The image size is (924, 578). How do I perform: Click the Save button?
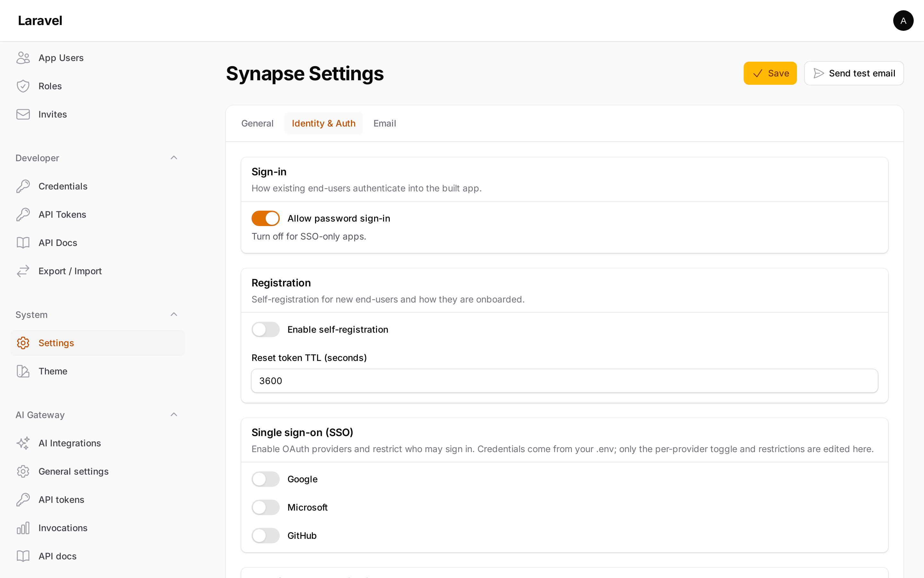coord(770,73)
